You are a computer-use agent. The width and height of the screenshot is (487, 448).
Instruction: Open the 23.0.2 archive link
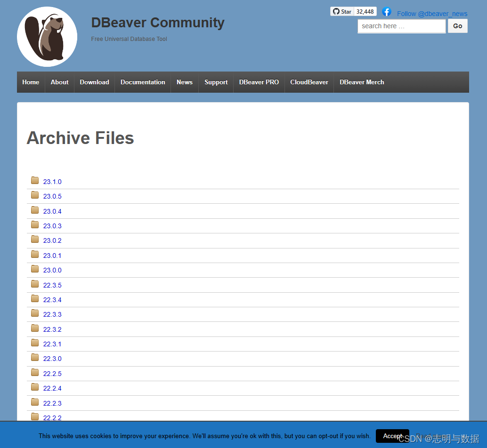click(52, 240)
